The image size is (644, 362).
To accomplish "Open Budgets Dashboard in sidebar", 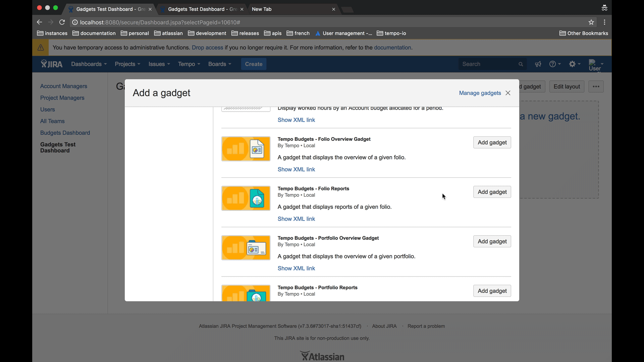I will coord(65,133).
